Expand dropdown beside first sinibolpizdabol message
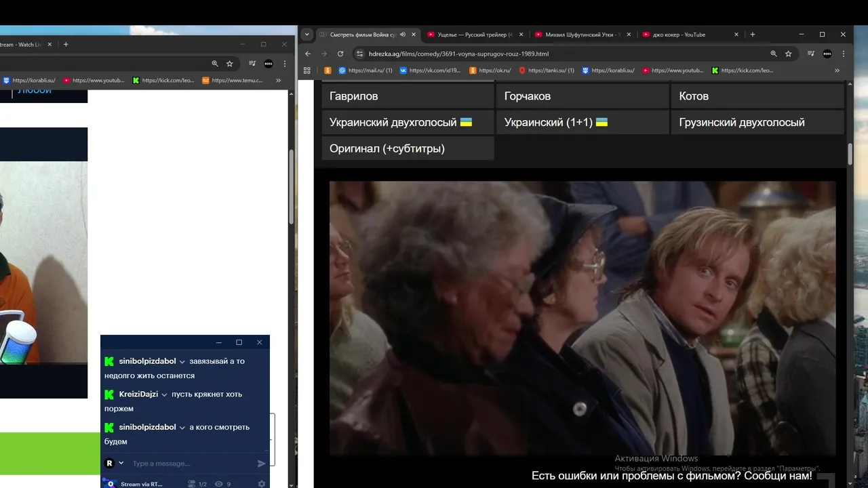This screenshot has height=488, width=868. coord(182,362)
